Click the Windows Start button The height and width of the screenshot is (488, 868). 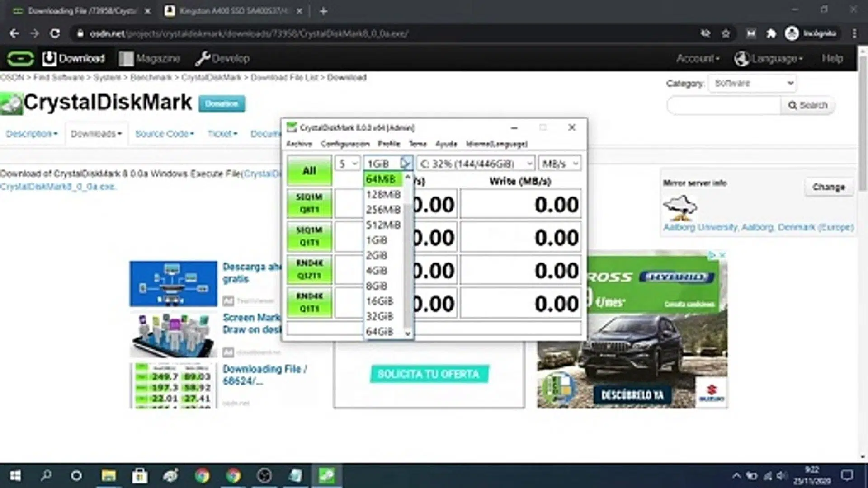[15, 475]
